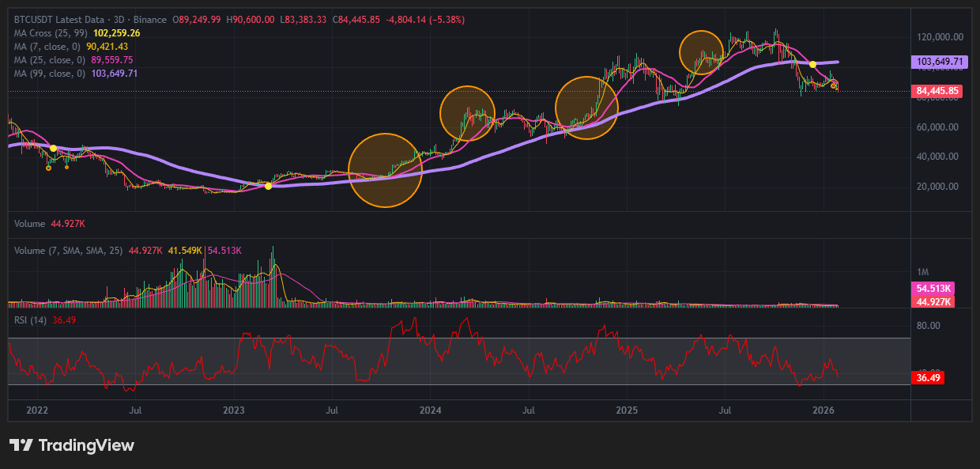Click the red 84,445.85 price tag

tap(937, 90)
